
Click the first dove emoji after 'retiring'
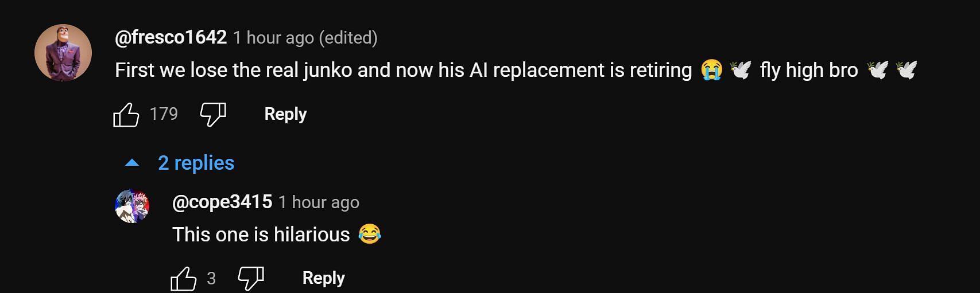click(x=740, y=71)
